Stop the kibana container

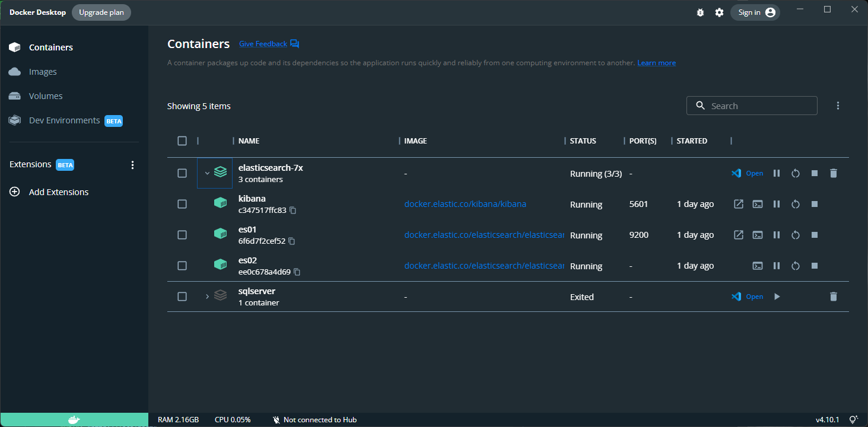[x=815, y=204]
